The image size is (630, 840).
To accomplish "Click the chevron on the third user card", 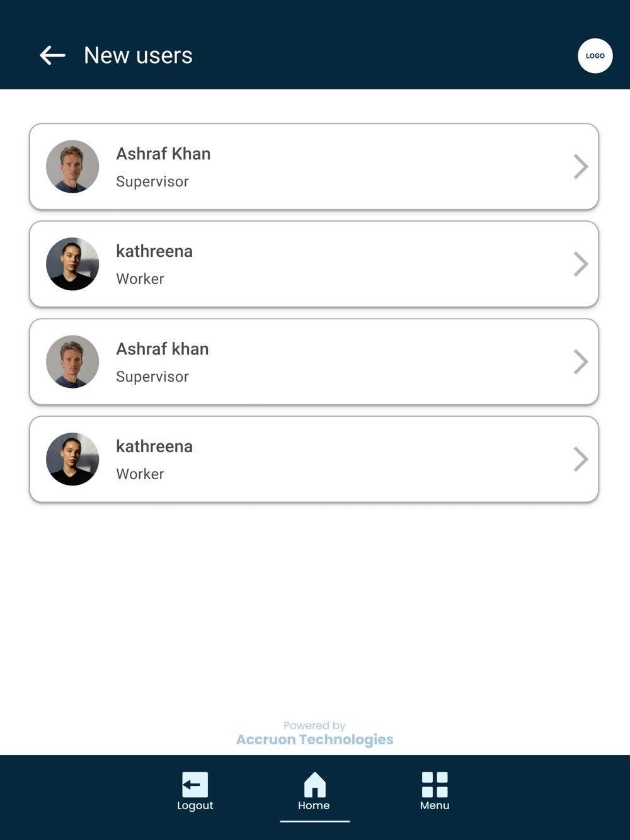I will pyautogui.click(x=580, y=361).
